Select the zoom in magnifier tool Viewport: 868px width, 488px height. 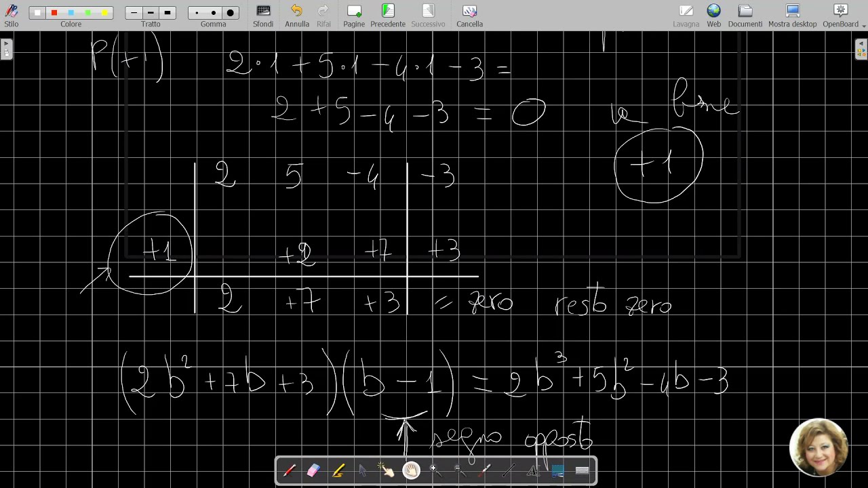click(436, 470)
